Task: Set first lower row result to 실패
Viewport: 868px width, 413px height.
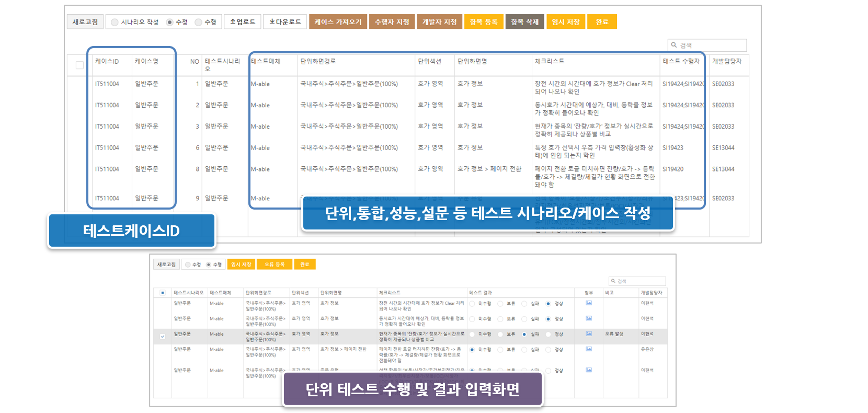Action: (524, 304)
